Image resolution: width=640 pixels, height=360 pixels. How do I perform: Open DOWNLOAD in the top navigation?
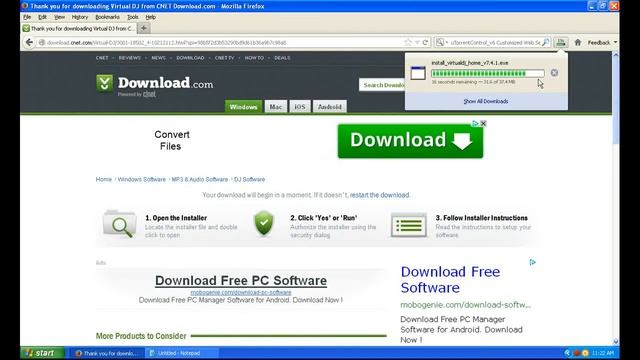[x=190, y=58]
